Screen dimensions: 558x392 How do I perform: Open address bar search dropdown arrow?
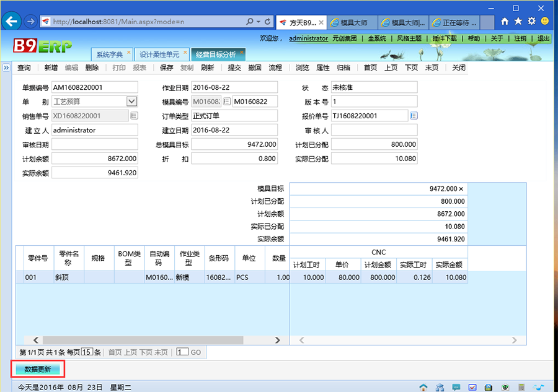pyautogui.click(x=259, y=22)
